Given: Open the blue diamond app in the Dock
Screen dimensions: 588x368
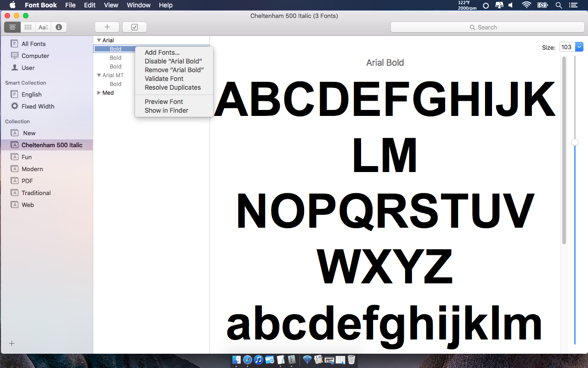Looking at the screenshot, I should coord(307,360).
